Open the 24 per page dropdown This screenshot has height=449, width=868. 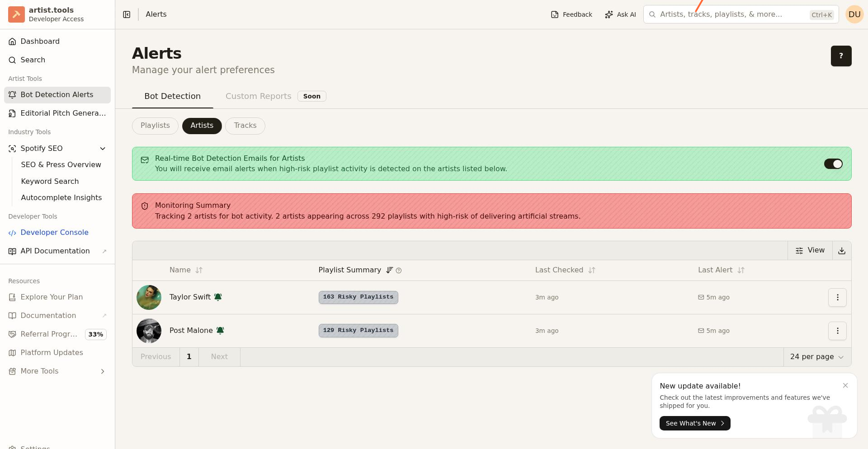tap(817, 357)
